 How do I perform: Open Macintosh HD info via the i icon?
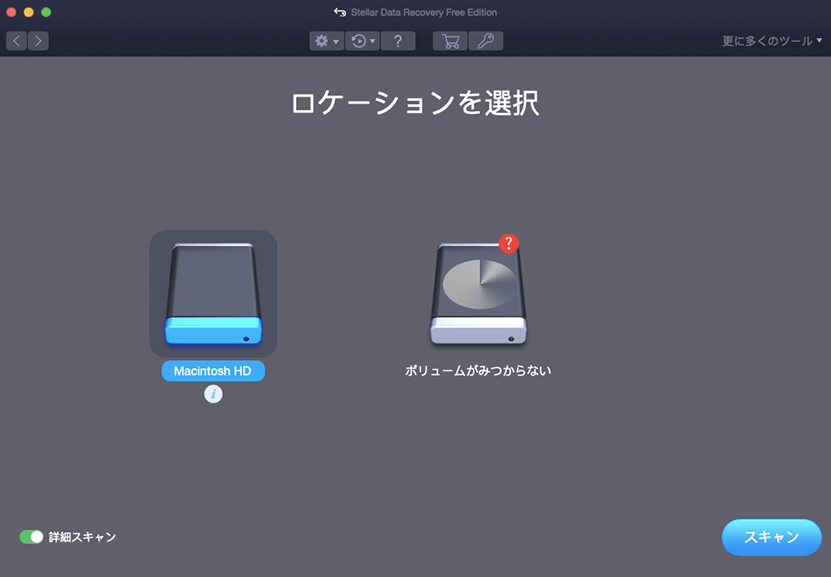[212, 393]
